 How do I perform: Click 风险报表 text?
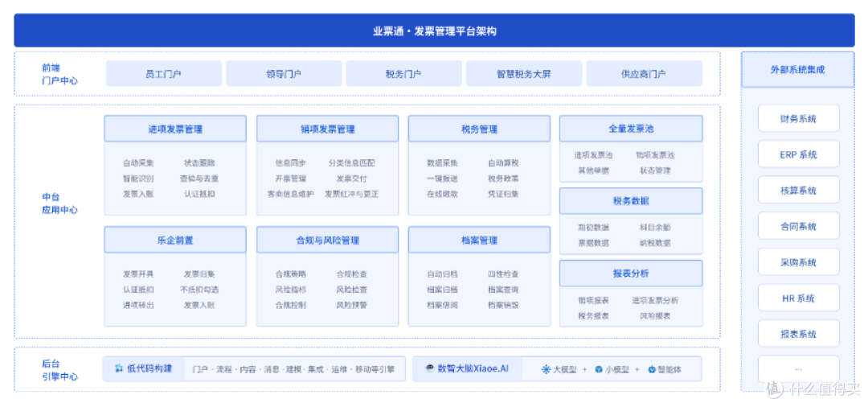coord(655,315)
